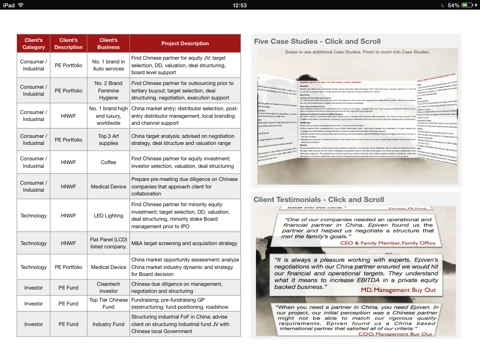This screenshot has height=360, width=480.
Task: Click 'Prepare pre meeting due diligence' description
Action: (x=185, y=186)
